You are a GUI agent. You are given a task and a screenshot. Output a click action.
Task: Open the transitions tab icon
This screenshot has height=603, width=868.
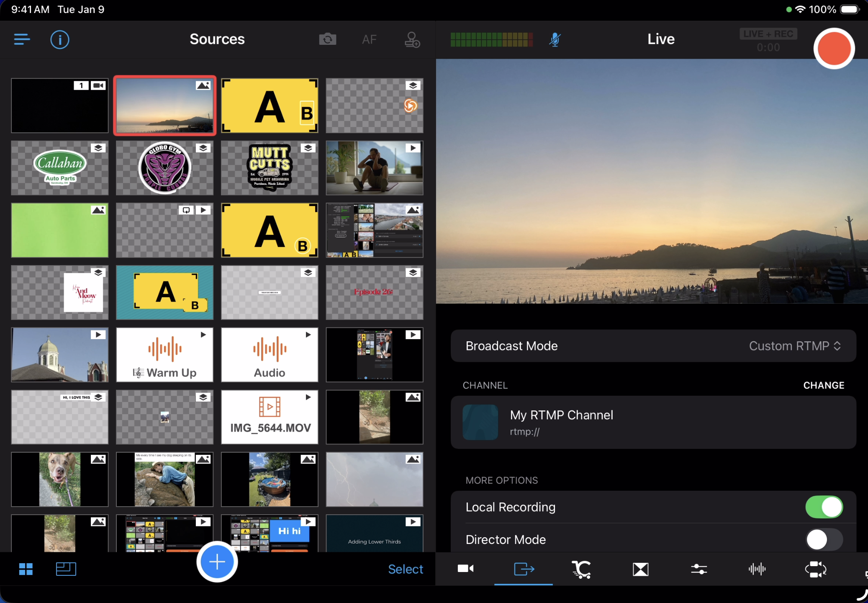[x=640, y=569]
